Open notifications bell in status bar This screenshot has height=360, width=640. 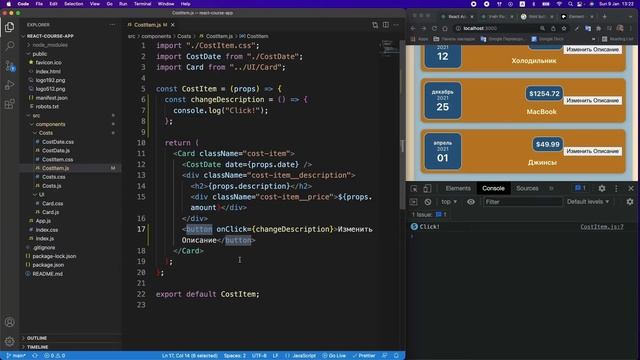point(396,356)
